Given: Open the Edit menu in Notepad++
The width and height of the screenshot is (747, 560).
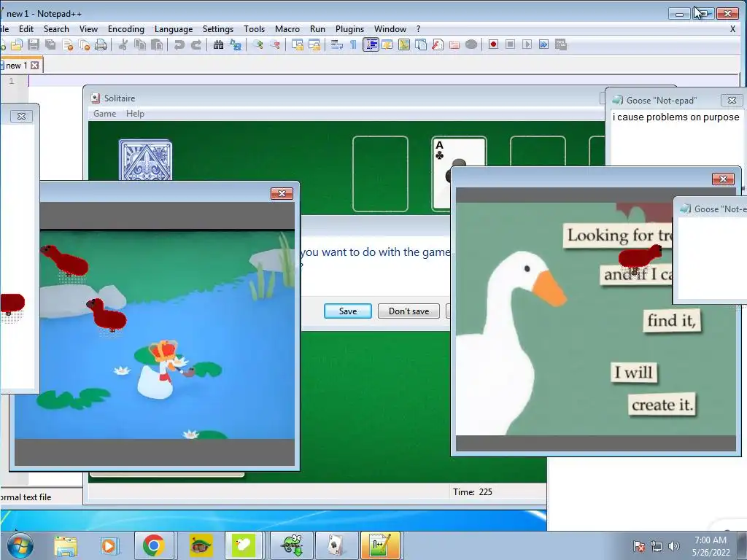Looking at the screenshot, I should click(26, 29).
